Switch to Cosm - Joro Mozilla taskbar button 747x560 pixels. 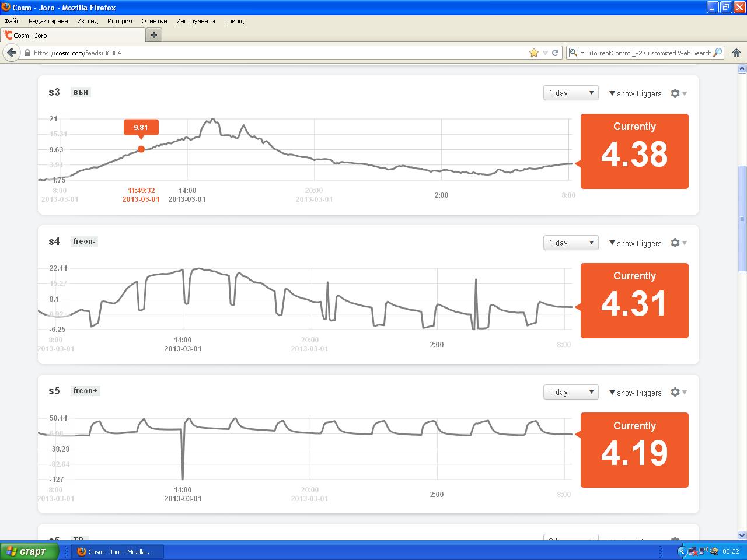point(117,551)
